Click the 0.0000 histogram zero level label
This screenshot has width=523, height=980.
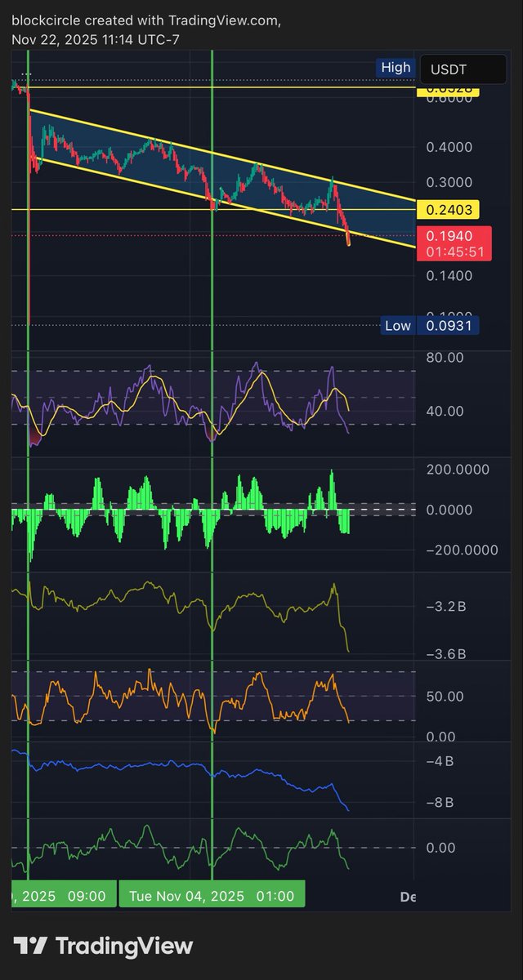[x=448, y=510]
